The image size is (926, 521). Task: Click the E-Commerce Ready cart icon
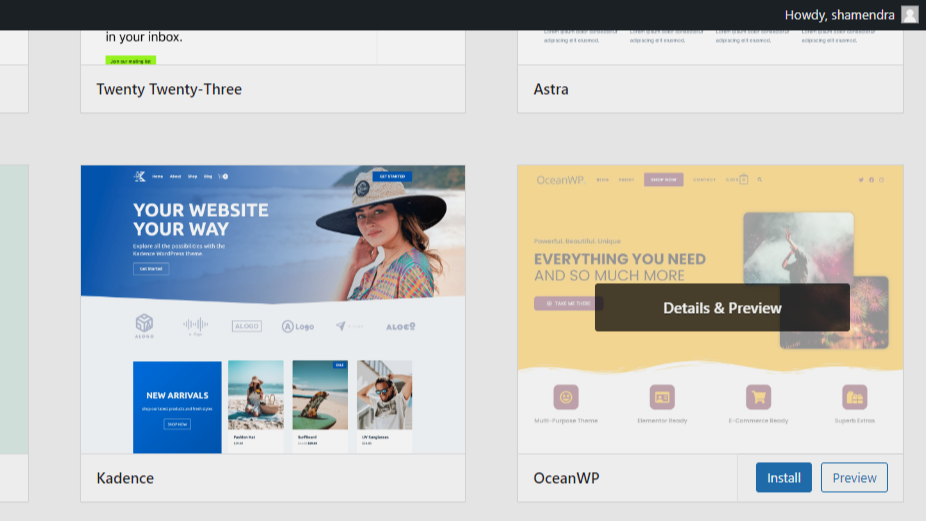[x=758, y=397]
